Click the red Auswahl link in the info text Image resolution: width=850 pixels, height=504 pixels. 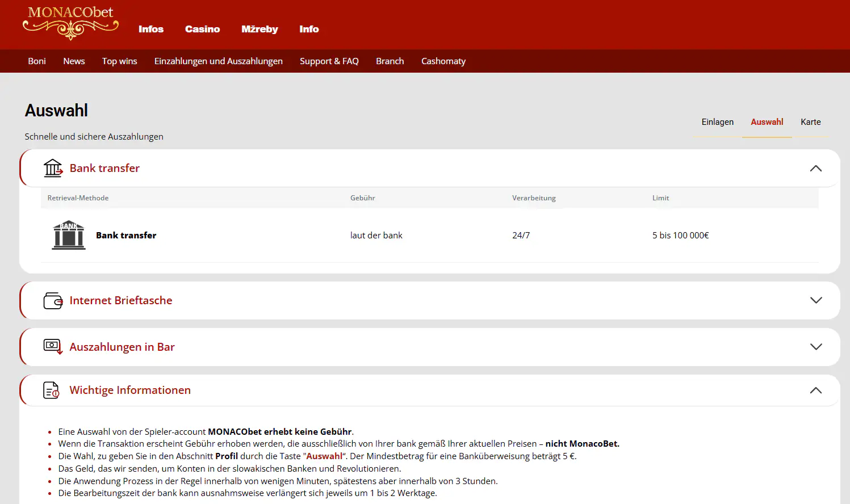click(324, 456)
